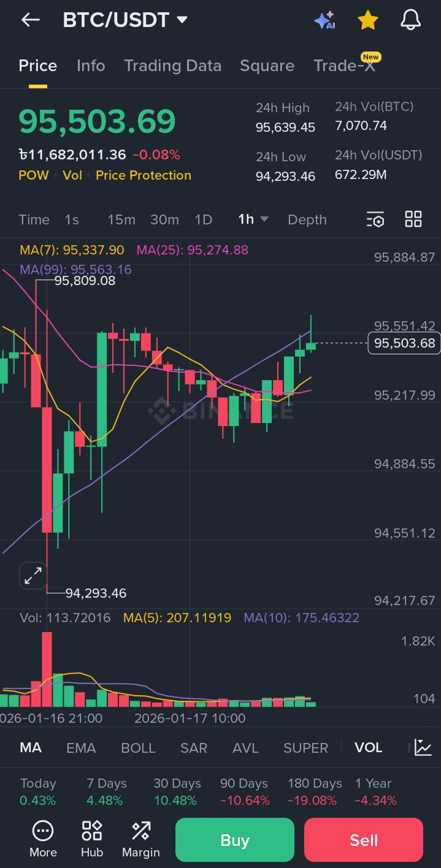Expand the 1h interval dropdown
The width and height of the screenshot is (441, 868).
point(253,219)
